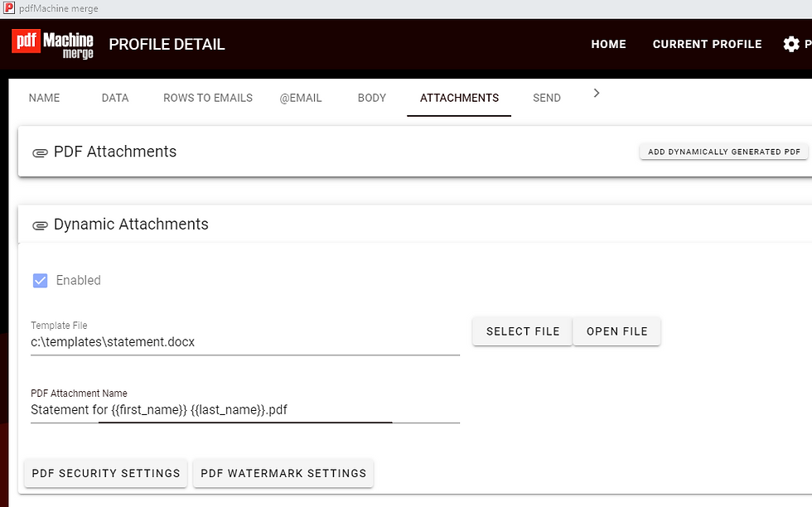812x507 pixels.
Task: Open the @EMAIL tab
Action: tap(300, 98)
